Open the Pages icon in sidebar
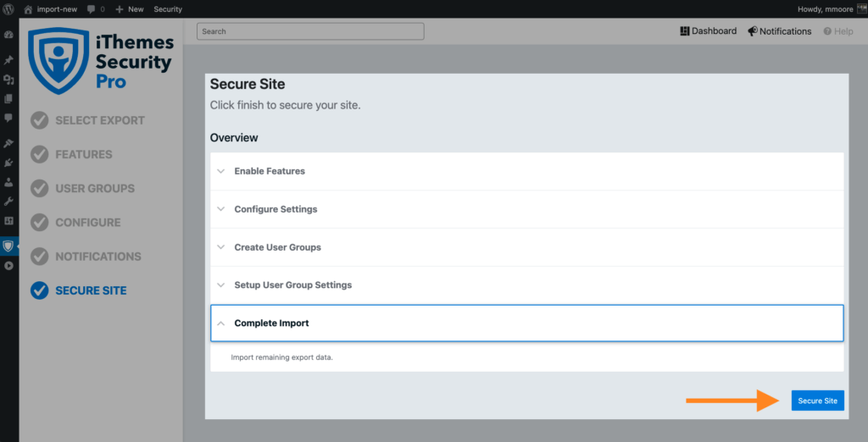Image resolution: width=868 pixels, height=442 pixels. 8,99
